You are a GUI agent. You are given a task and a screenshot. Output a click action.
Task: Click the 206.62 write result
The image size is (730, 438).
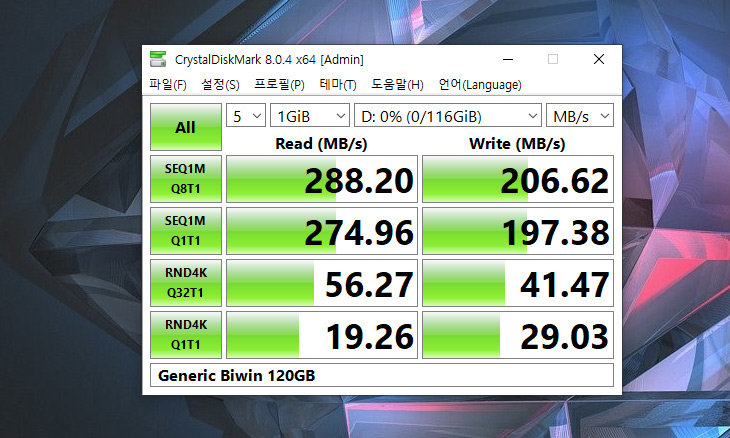518,179
